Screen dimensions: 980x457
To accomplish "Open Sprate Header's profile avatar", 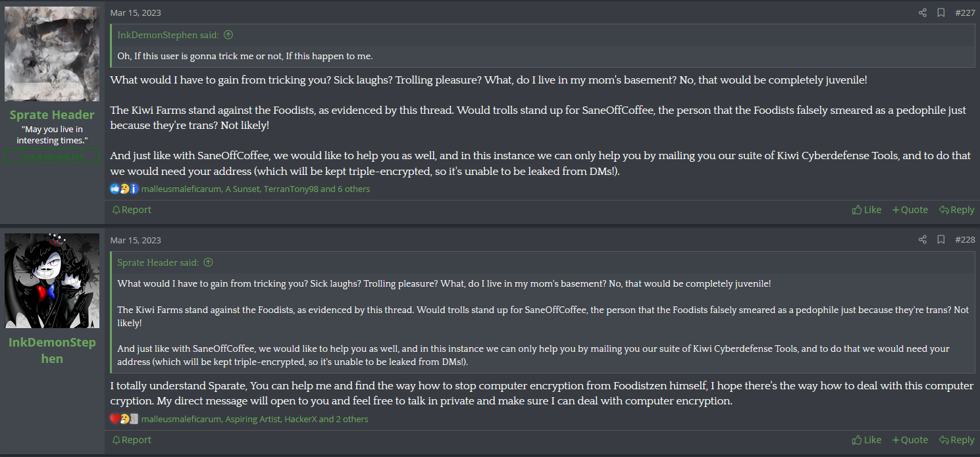I will point(52,54).
